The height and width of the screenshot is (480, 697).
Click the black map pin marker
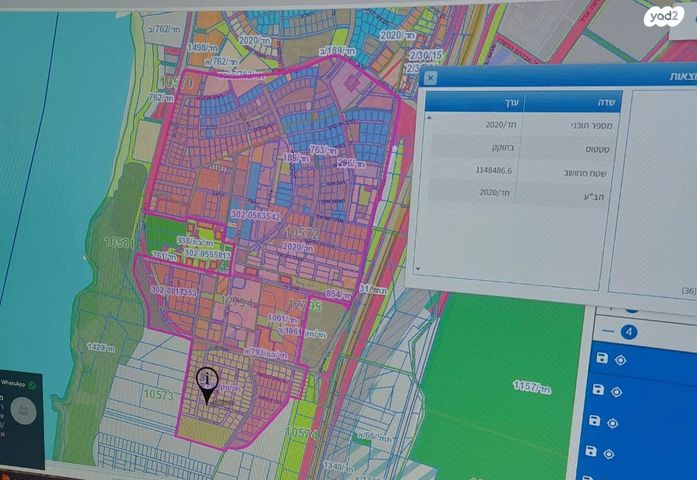pos(207,385)
